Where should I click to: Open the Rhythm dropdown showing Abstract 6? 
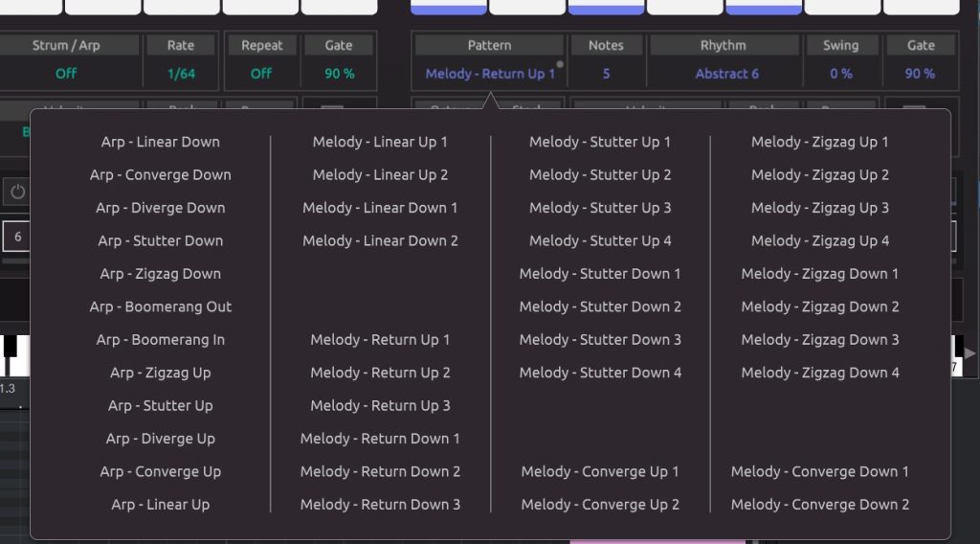(726, 74)
